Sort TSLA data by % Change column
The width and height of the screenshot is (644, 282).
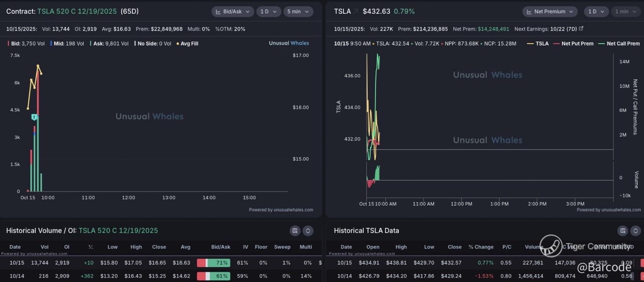tap(481, 247)
